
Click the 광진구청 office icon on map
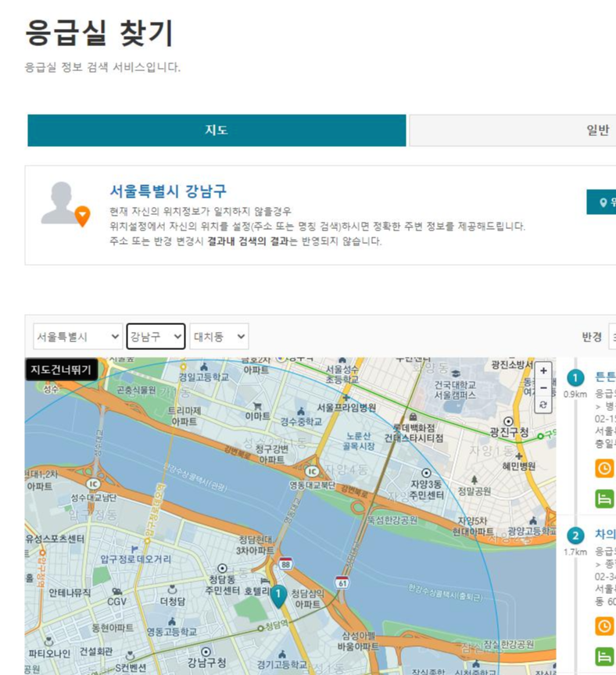coord(508,421)
